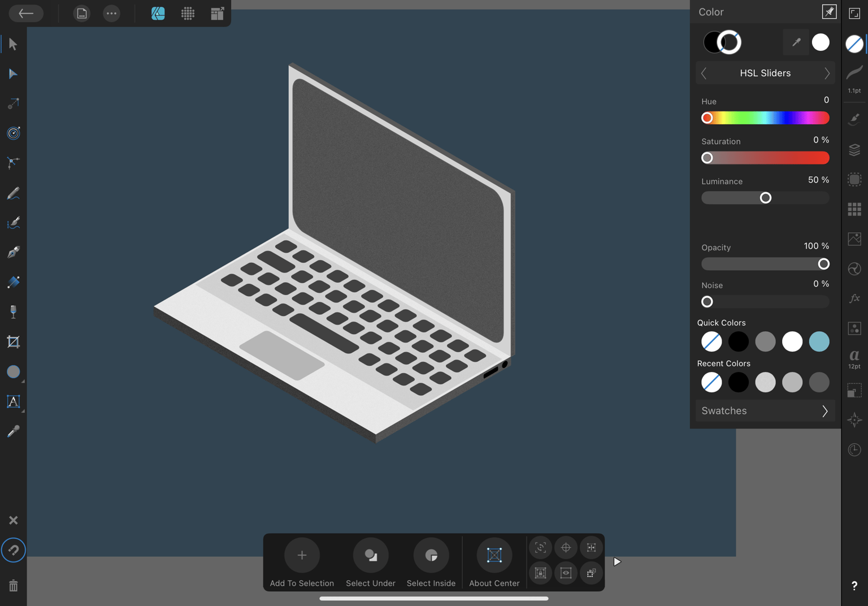Go back with the top-left arrow

pos(26,13)
